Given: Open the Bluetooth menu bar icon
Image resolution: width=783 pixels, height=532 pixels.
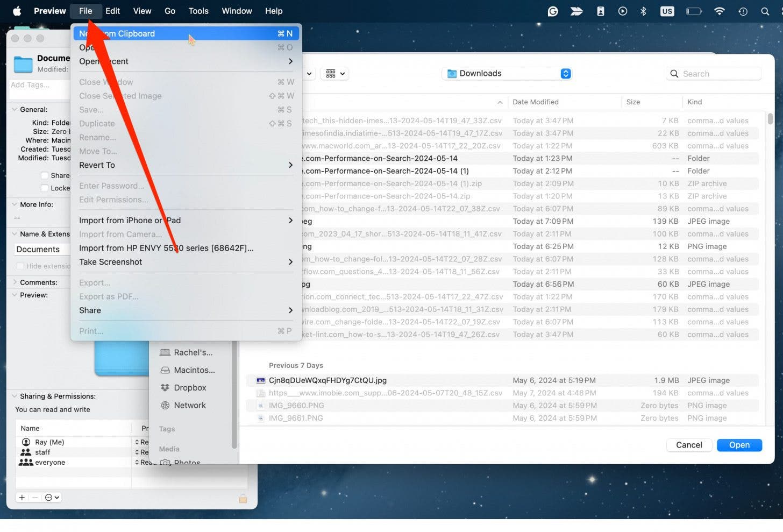Looking at the screenshot, I should (x=644, y=11).
